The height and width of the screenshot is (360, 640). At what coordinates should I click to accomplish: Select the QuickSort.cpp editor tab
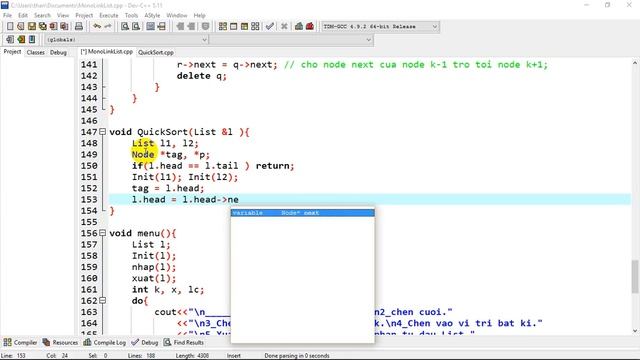click(156, 52)
